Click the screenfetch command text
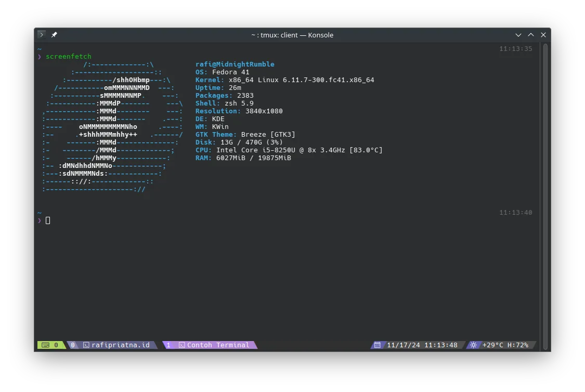This screenshot has width=585, height=392. (x=68, y=56)
